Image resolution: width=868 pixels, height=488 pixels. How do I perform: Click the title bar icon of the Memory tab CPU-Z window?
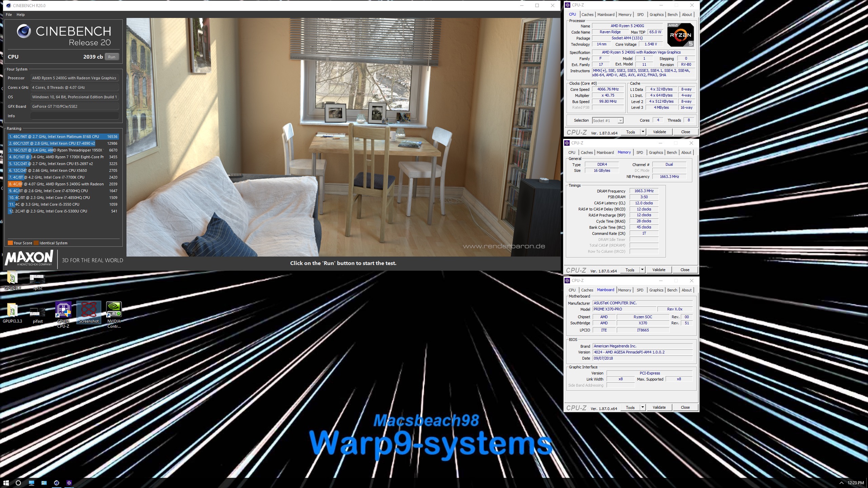(x=567, y=143)
